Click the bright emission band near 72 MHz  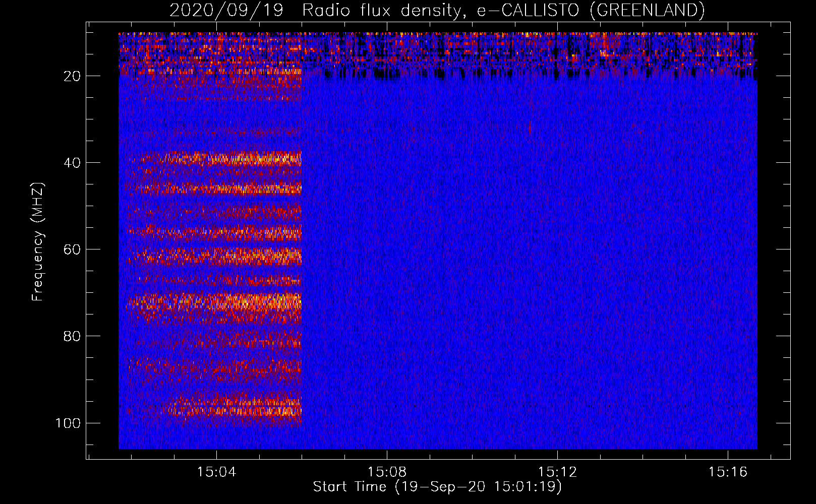click(214, 302)
